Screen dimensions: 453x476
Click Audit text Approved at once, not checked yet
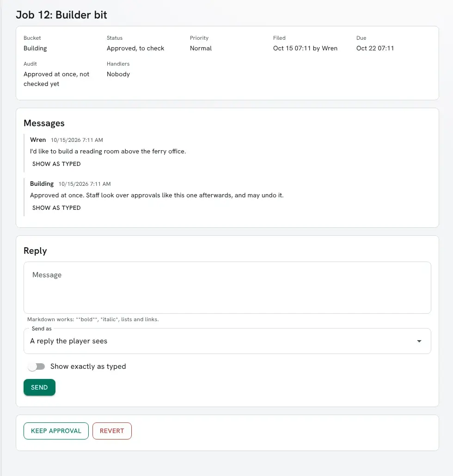[x=56, y=79]
